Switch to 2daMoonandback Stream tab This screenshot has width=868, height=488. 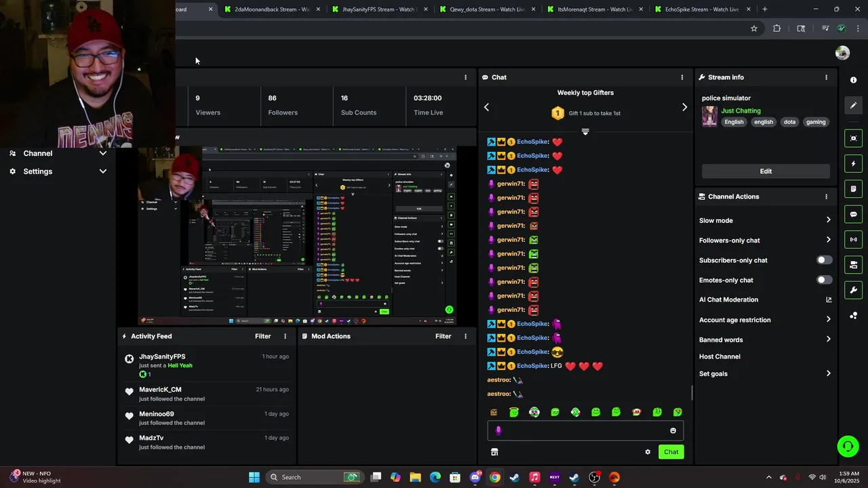tap(272, 9)
